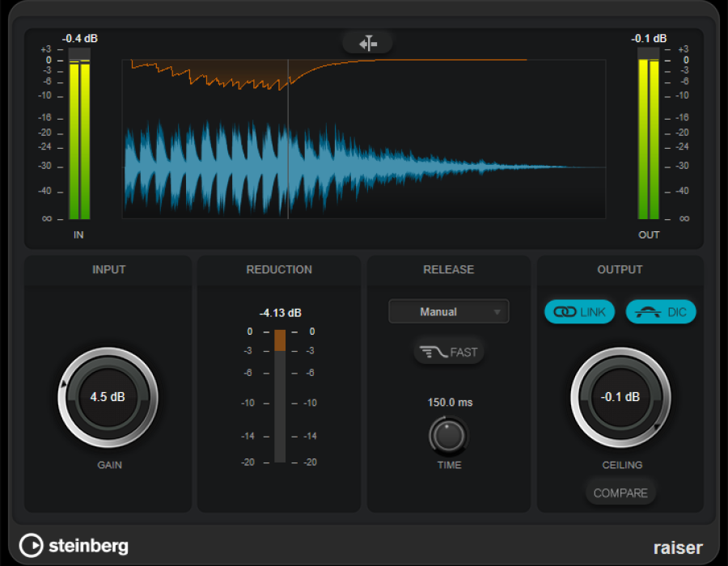728x566 pixels.
Task: Click the COMPARE button
Action: pos(620,492)
